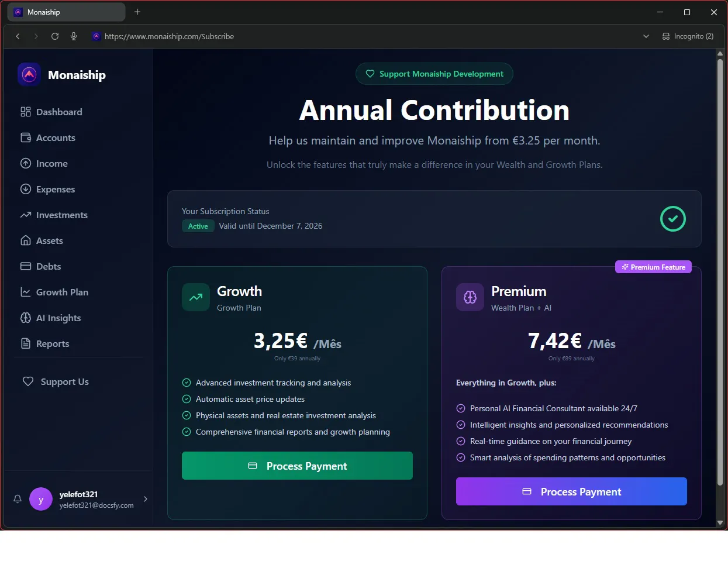Click 'Personal AI Financial Consultant available 24/7'

(554, 408)
